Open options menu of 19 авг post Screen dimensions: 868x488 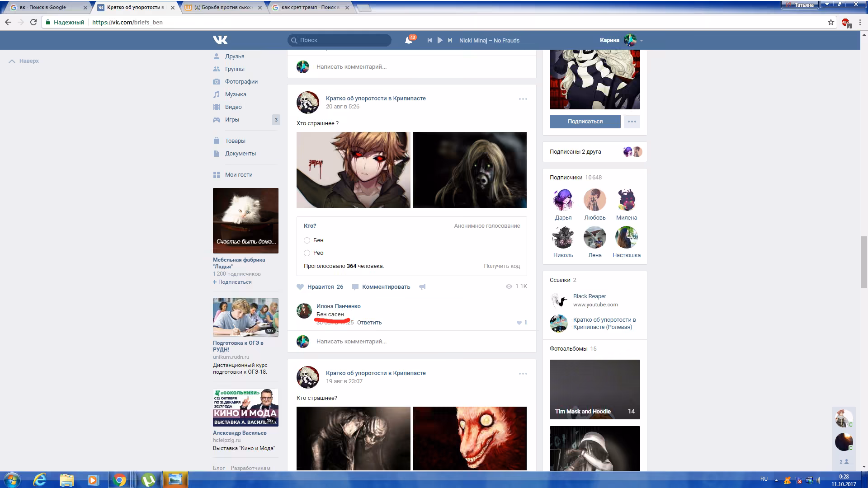coord(523,374)
